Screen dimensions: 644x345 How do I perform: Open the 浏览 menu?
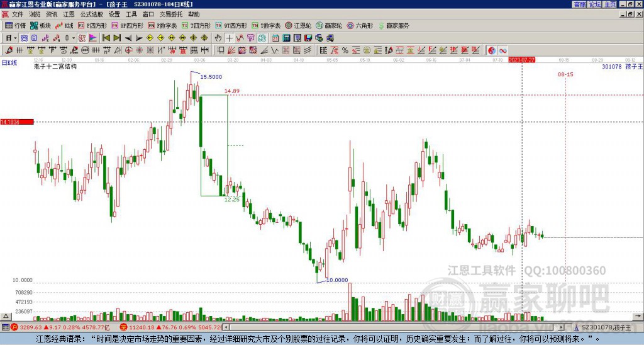coord(35,14)
